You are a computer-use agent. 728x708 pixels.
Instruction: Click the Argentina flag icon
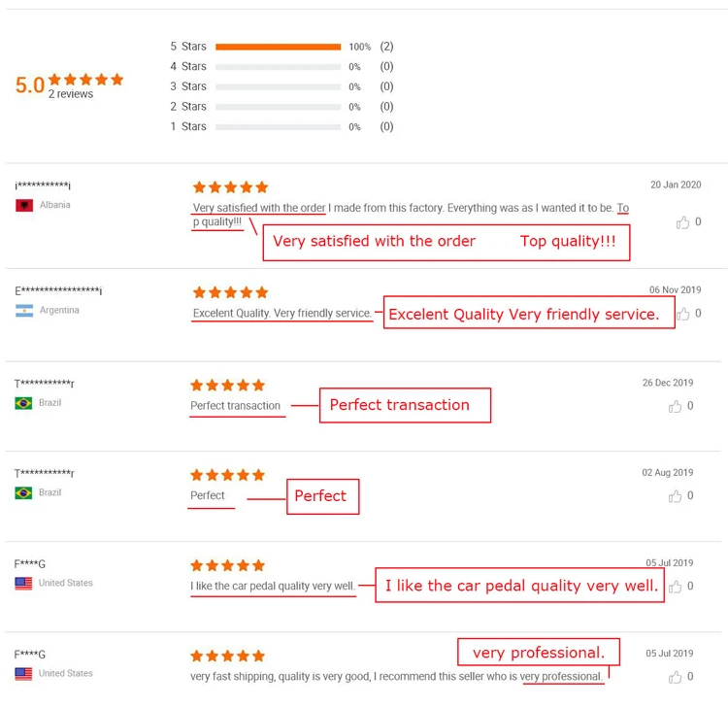[24, 311]
